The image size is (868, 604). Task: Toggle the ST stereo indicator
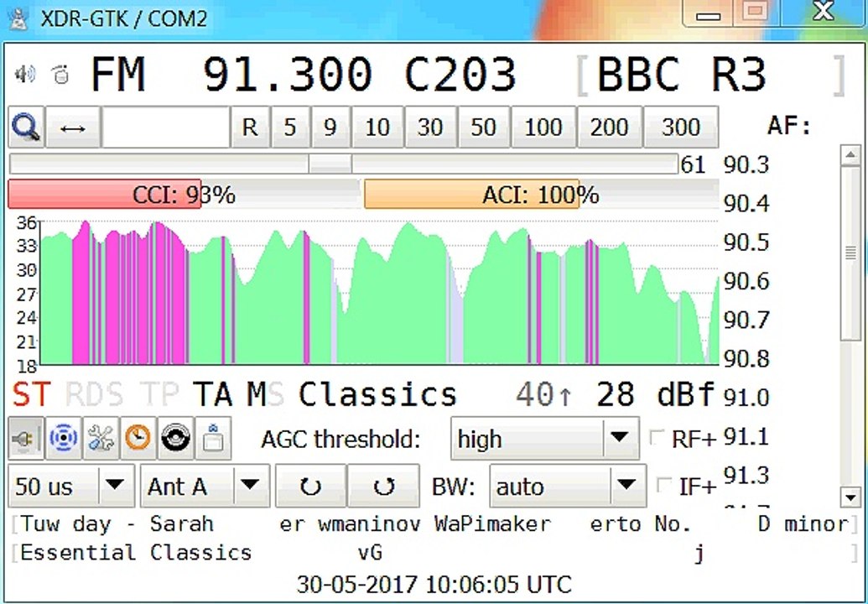[32, 395]
